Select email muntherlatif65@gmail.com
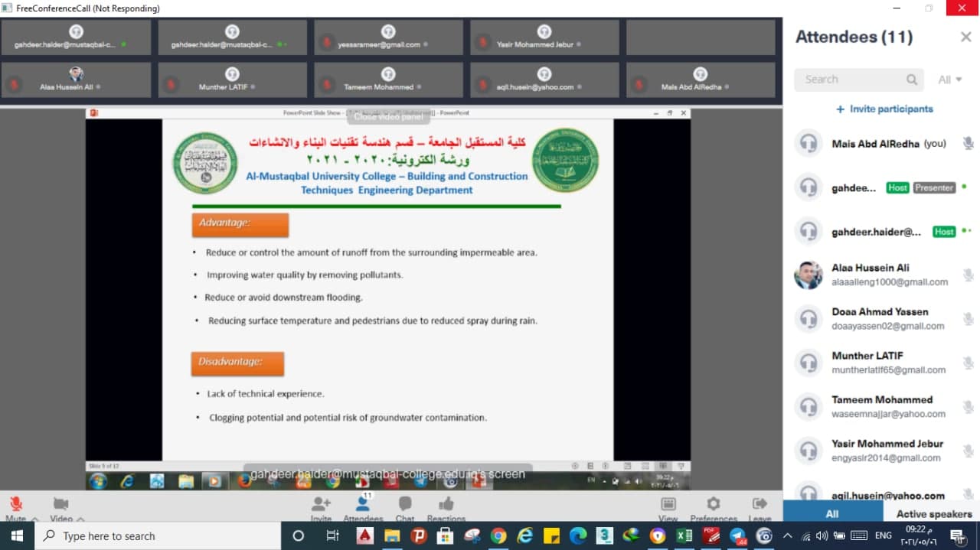 (x=889, y=369)
